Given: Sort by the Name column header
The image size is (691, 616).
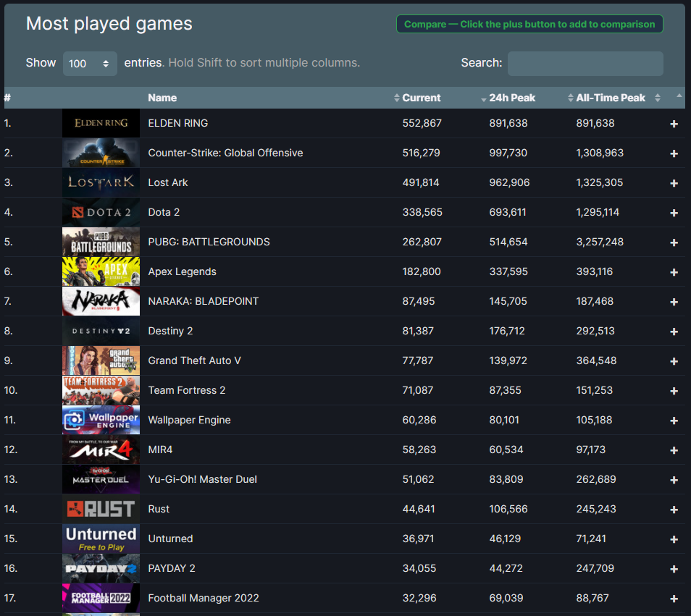Looking at the screenshot, I should 162,98.
